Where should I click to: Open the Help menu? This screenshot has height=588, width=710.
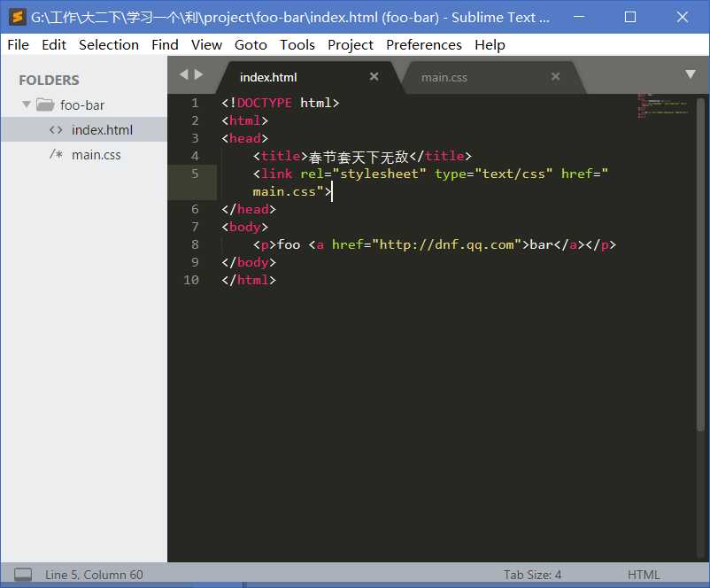[490, 45]
